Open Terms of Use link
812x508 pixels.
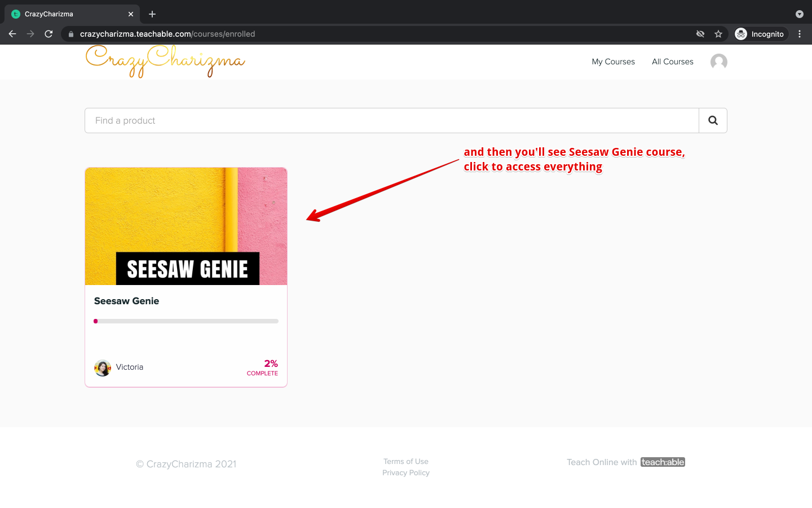(x=406, y=462)
